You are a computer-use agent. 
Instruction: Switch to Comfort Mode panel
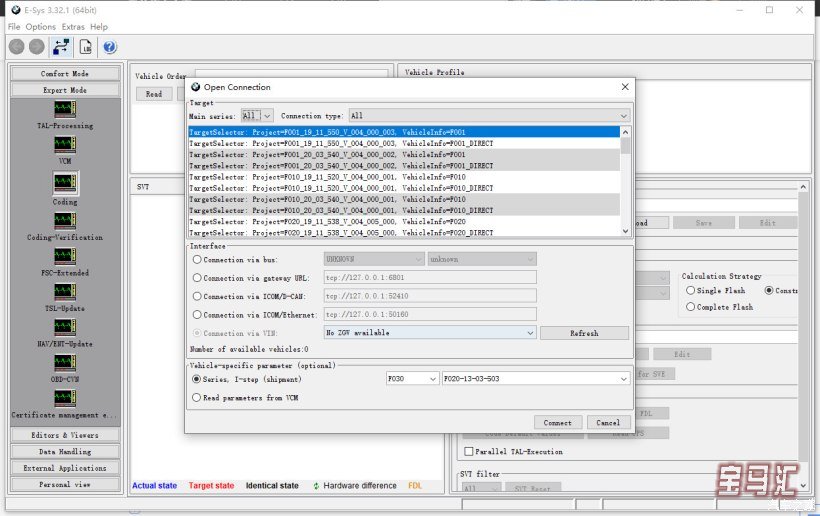(65, 74)
